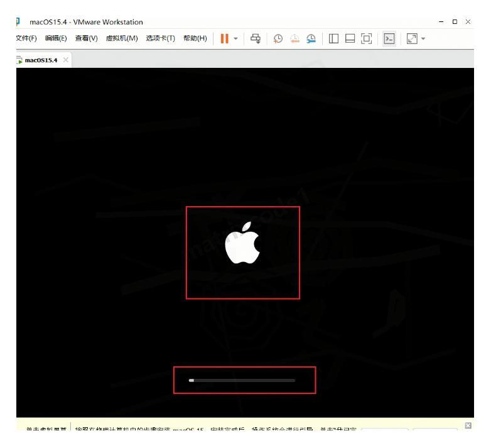The width and height of the screenshot is (491, 448).
Task: Toggle the library sidebar panel
Action: click(333, 38)
